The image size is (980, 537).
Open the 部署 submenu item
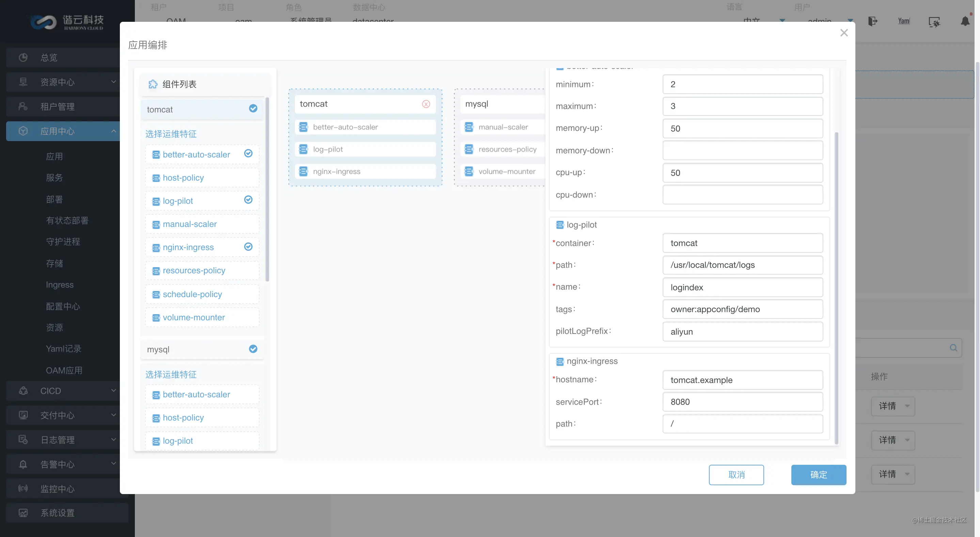54,199
